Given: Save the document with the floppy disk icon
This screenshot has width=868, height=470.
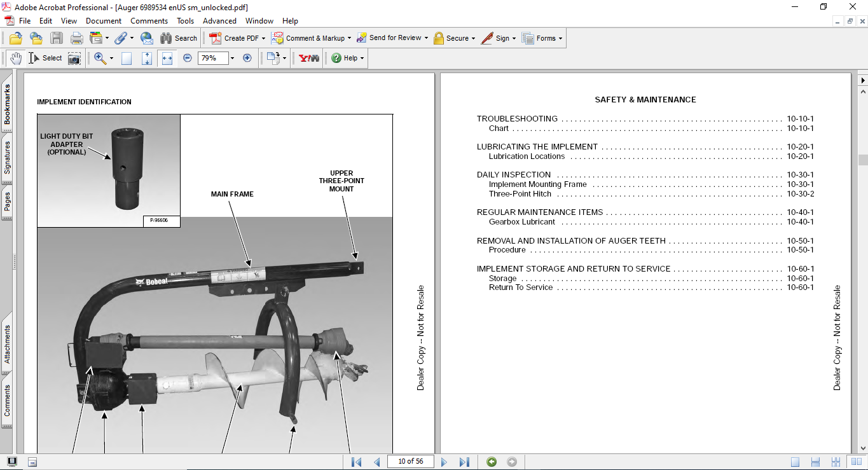Looking at the screenshot, I should point(57,38).
